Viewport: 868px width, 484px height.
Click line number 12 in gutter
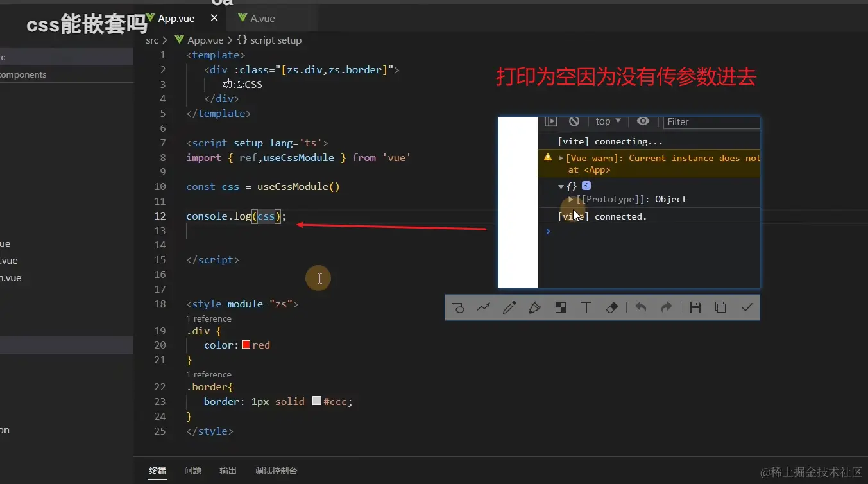tap(159, 216)
